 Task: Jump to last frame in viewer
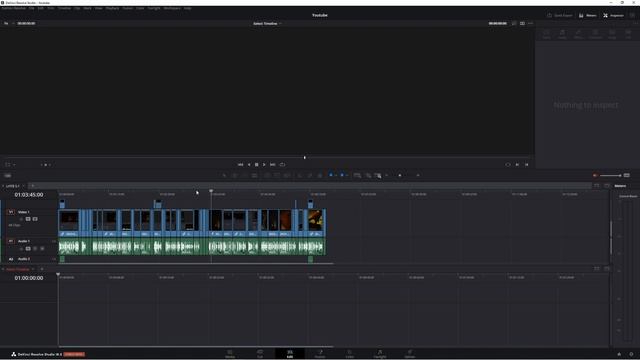(273, 164)
